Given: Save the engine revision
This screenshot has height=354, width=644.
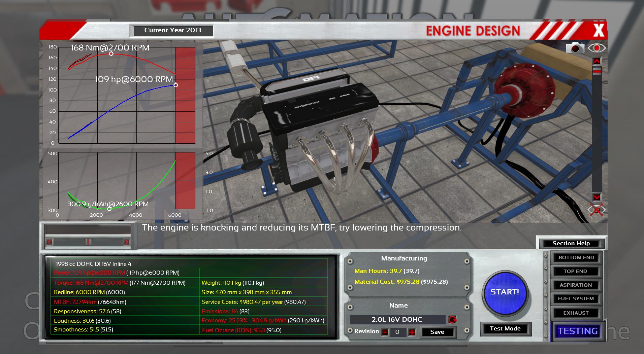Looking at the screenshot, I should coord(437,332).
